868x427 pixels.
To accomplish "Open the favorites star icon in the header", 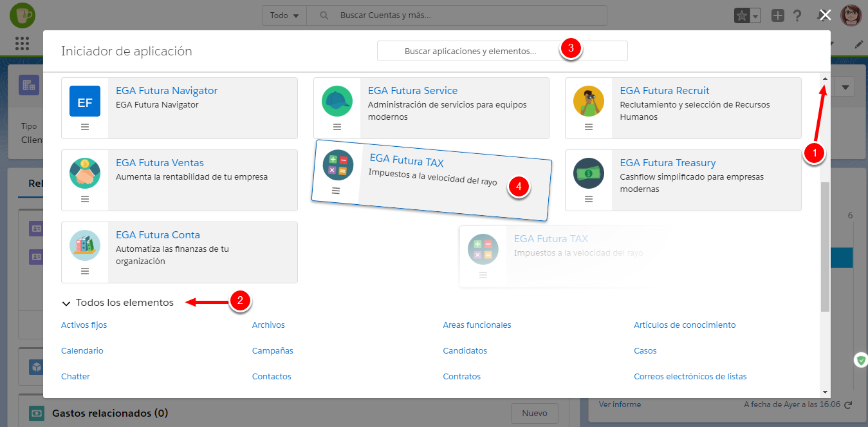I will [x=742, y=15].
